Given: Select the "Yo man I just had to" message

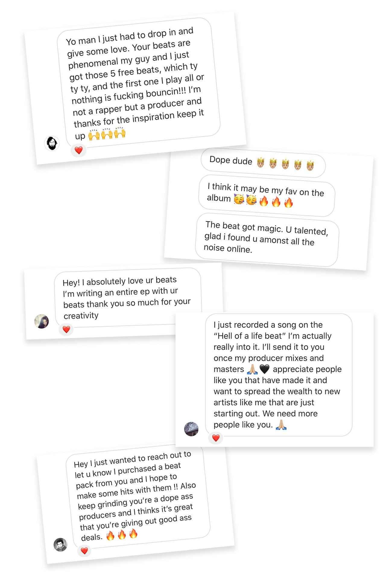Looking at the screenshot, I should (137, 81).
